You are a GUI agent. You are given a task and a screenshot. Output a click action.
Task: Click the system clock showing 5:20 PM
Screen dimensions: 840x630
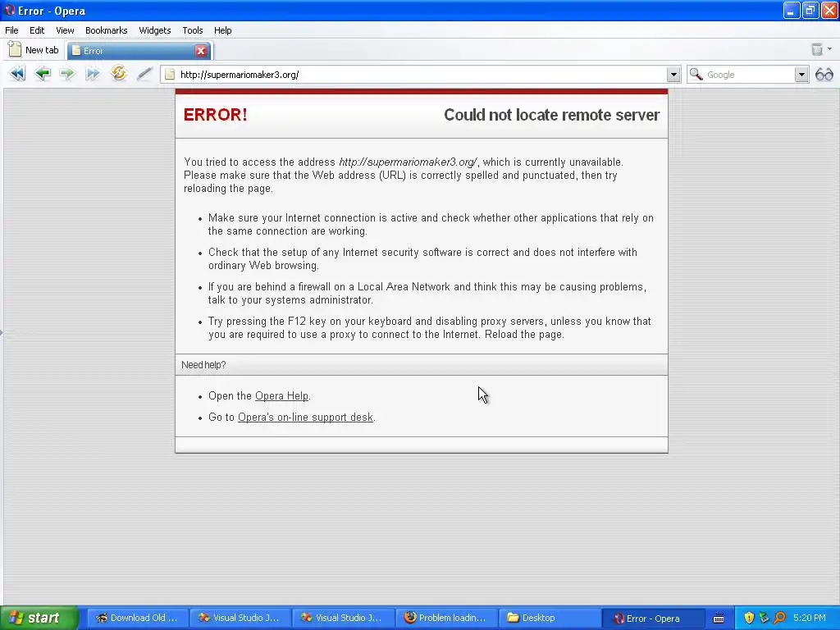pyautogui.click(x=810, y=618)
